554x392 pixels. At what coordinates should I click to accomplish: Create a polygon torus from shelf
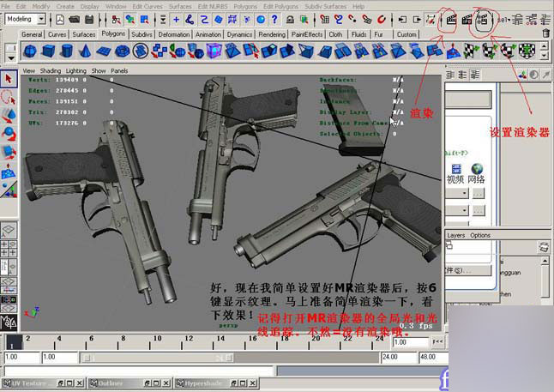point(123,51)
